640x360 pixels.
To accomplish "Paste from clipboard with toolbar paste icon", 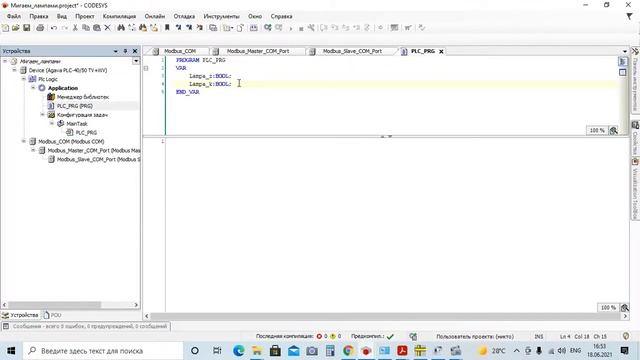I will [97, 28].
